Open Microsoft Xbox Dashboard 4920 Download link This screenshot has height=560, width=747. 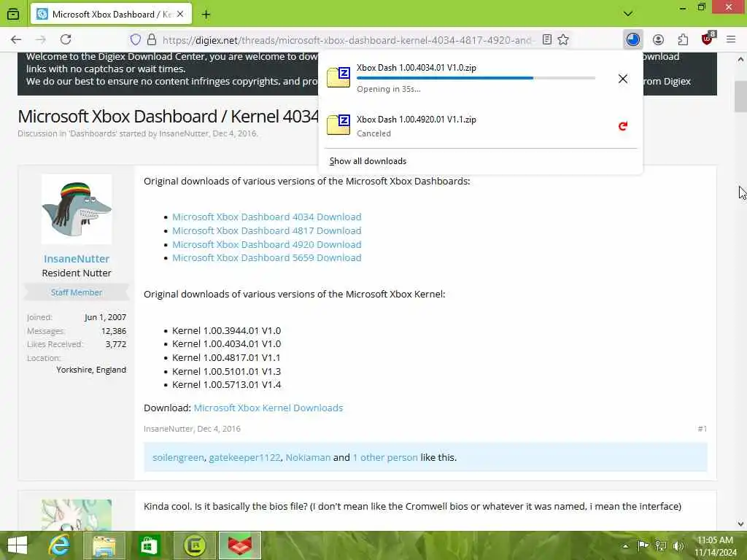[x=267, y=244]
